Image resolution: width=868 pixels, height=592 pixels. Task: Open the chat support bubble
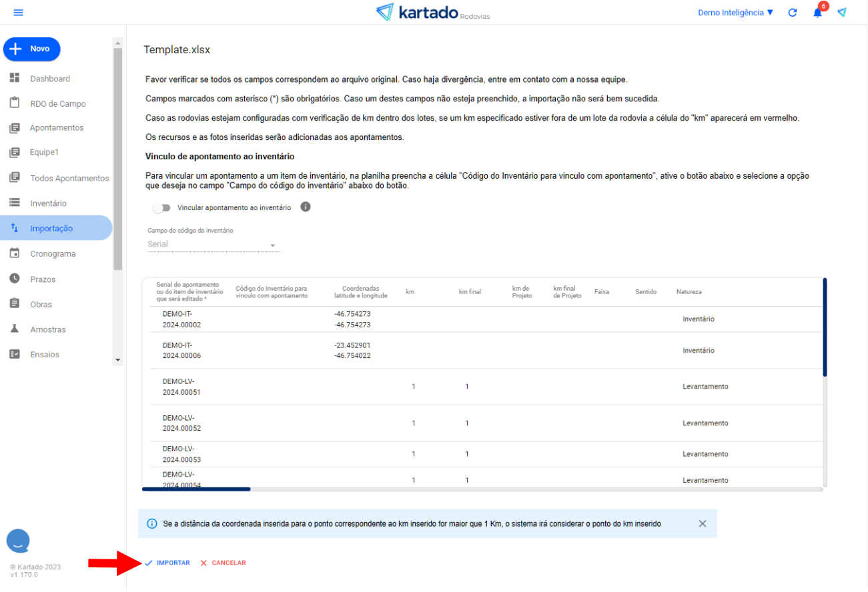pyautogui.click(x=18, y=541)
